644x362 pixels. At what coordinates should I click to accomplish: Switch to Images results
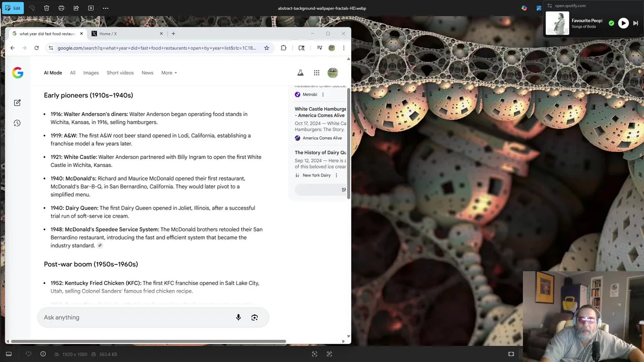(91, 73)
